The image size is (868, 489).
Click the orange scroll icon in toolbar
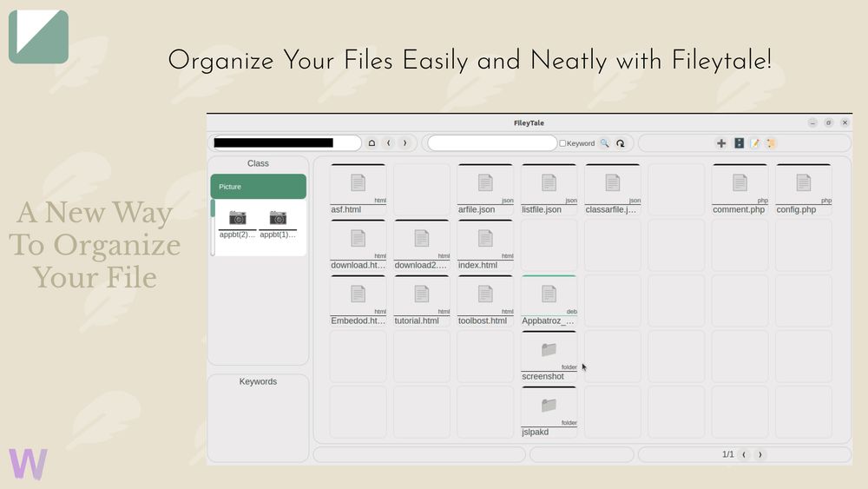click(x=771, y=143)
